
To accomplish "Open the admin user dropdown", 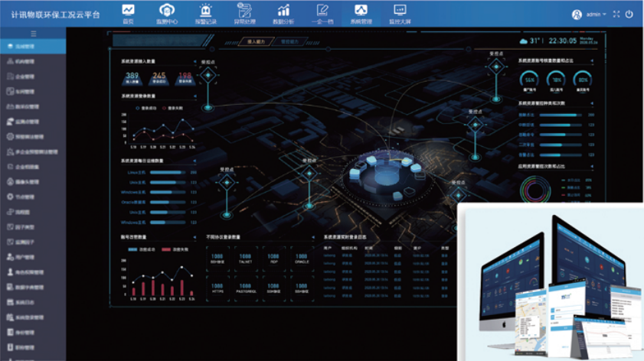I will 590,15.
